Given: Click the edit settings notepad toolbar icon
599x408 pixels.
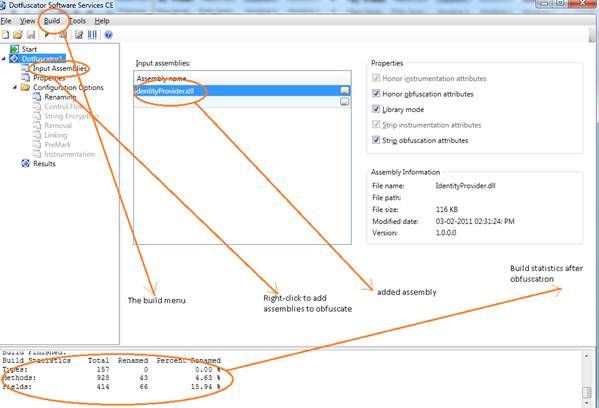Looking at the screenshot, I should pos(79,35).
